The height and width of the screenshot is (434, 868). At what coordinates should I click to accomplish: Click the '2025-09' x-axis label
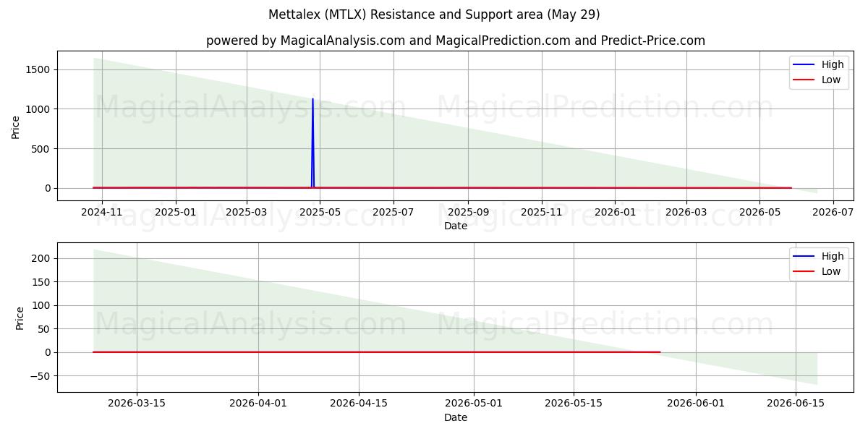[x=467, y=212]
